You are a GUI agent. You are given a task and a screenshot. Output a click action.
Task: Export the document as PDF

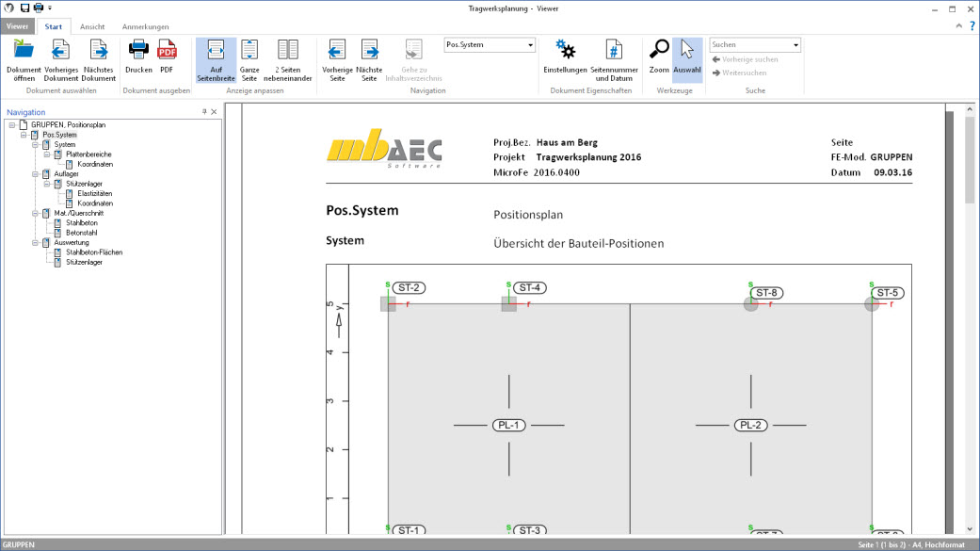(167, 57)
